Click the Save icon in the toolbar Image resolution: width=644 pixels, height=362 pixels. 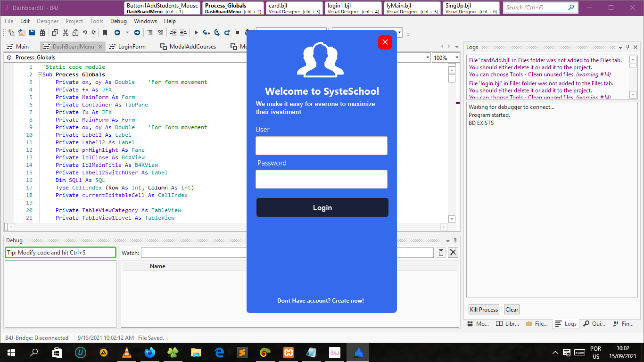click(x=32, y=33)
